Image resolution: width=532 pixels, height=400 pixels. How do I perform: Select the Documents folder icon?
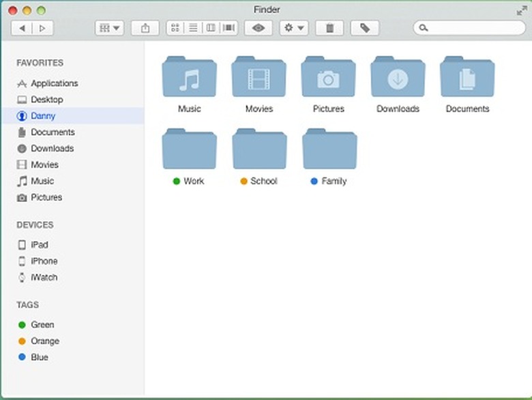(x=467, y=76)
